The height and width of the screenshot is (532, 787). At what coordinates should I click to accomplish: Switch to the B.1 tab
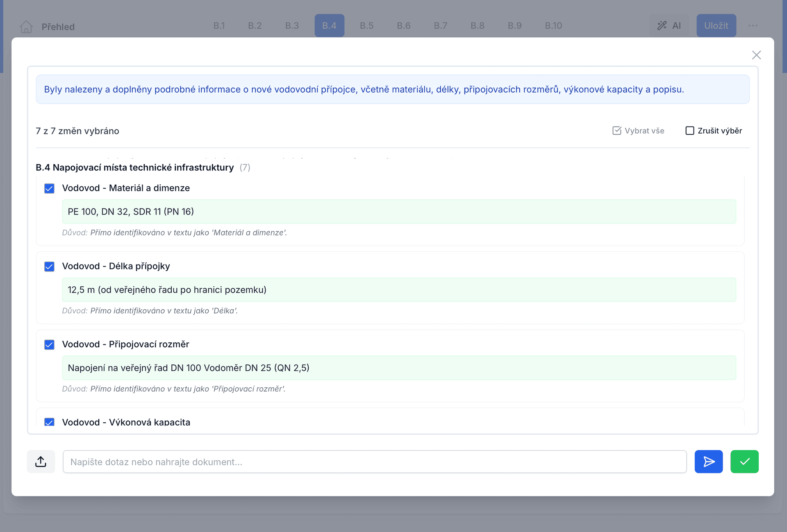(219, 26)
